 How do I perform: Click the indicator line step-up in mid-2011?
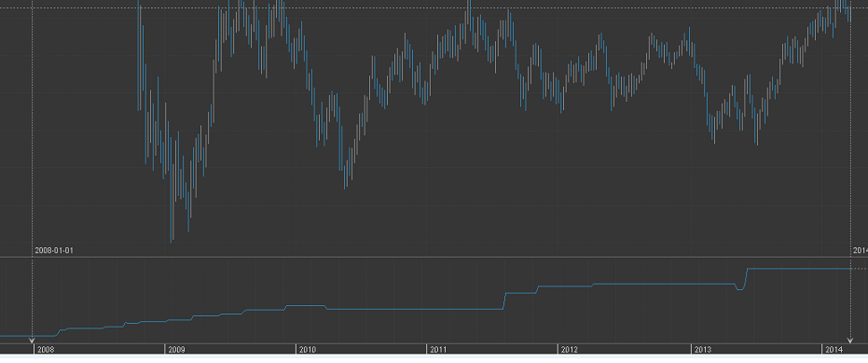point(504,300)
